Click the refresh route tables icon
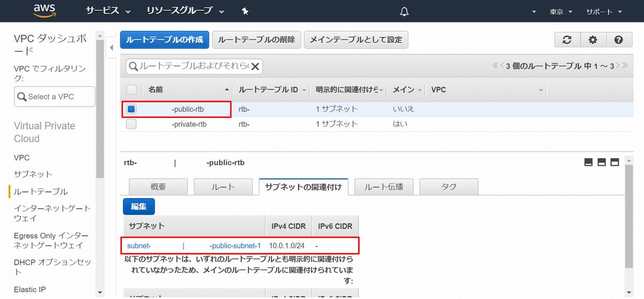The width and height of the screenshot is (644, 299). 567,40
